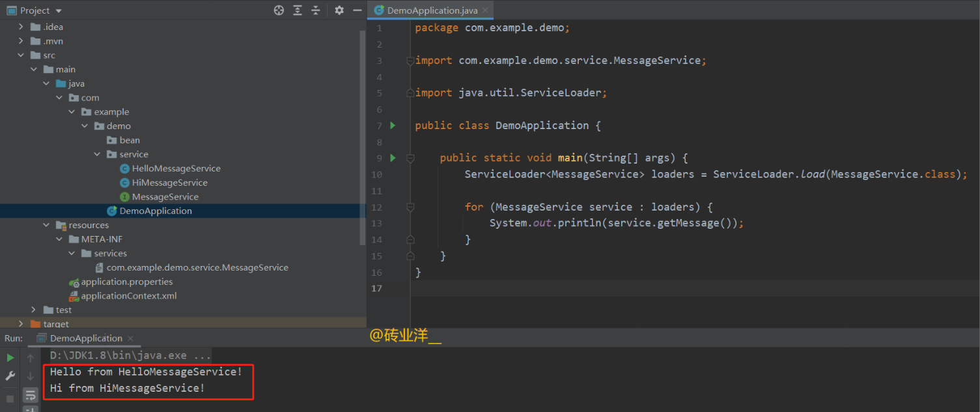Open run configuration settings via wrench icon
The image size is (980, 412).
click(10, 375)
